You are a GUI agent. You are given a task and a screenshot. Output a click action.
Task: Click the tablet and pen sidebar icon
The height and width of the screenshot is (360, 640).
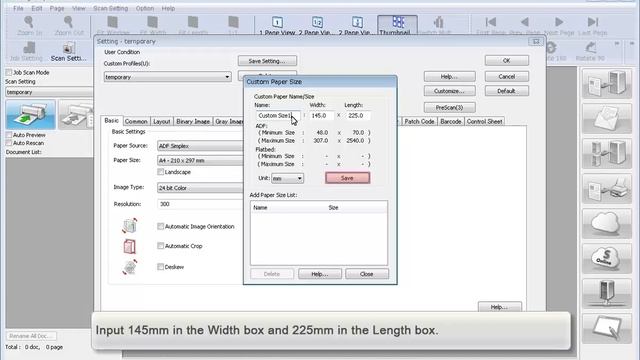607,329
